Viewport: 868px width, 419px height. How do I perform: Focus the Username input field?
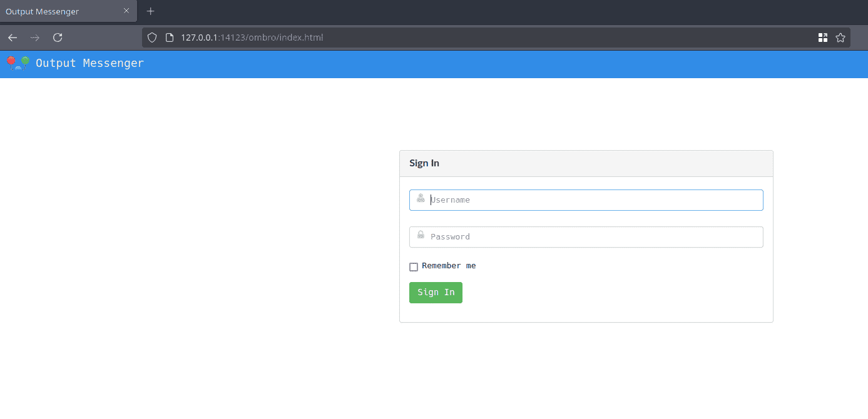pyautogui.click(x=595, y=200)
